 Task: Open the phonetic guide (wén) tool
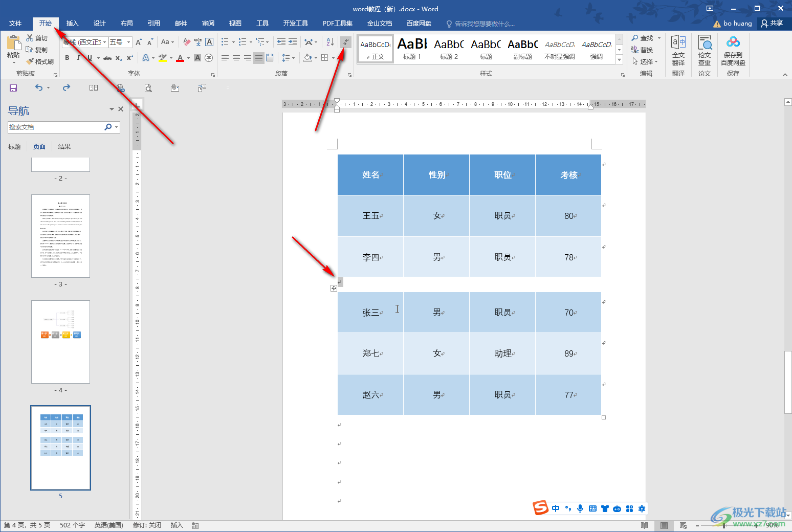pos(198,42)
